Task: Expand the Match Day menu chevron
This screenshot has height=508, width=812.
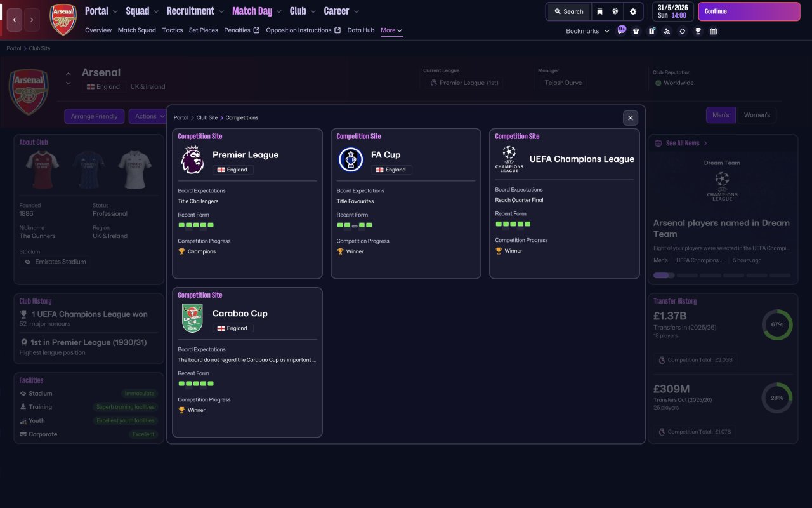Action: click(279, 11)
